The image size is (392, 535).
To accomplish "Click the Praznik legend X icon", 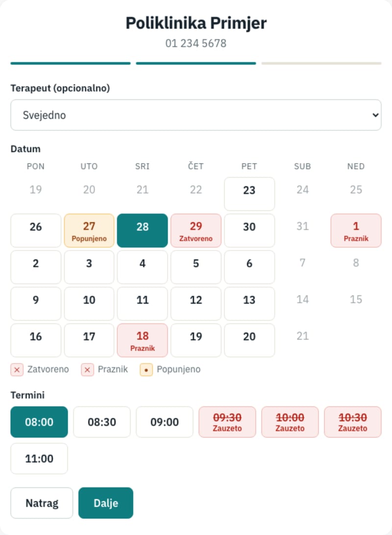I will (87, 369).
